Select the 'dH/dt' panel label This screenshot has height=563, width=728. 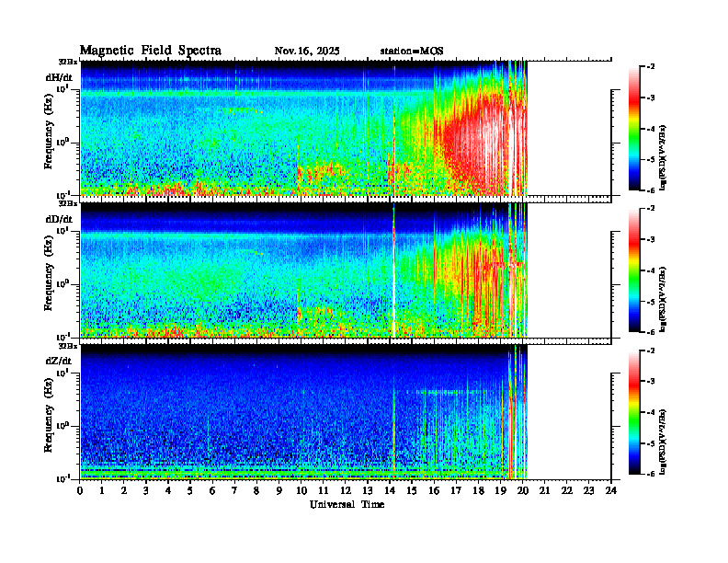coord(59,77)
